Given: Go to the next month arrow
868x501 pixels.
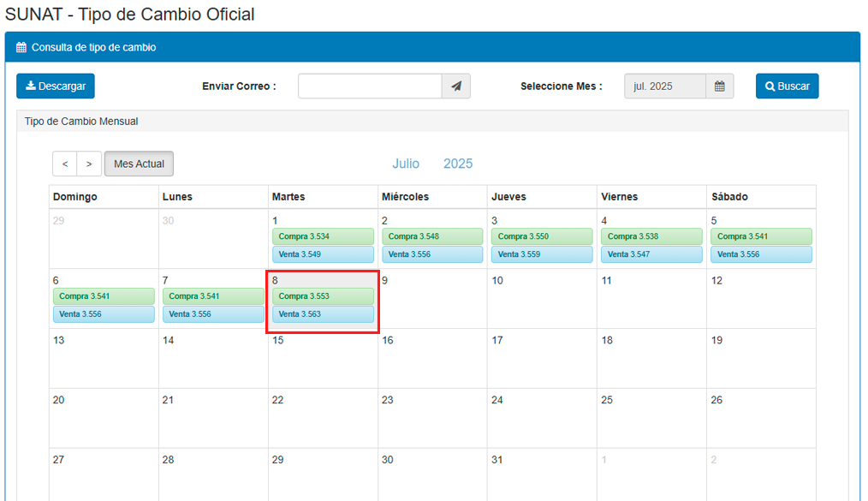Looking at the screenshot, I should (89, 164).
